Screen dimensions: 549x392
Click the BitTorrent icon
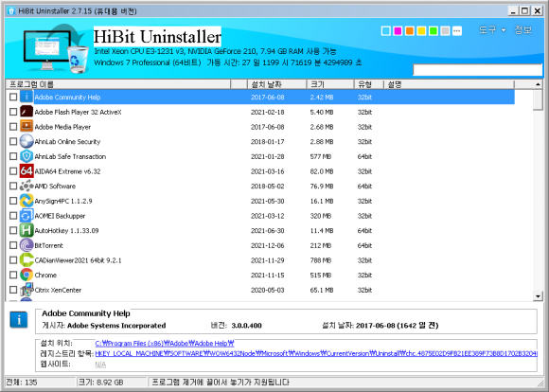pos(27,245)
